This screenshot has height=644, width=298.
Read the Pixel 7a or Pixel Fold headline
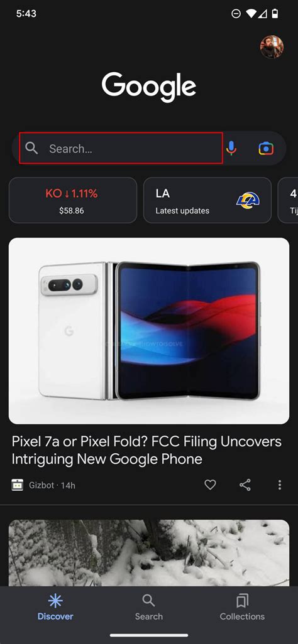tap(146, 450)
